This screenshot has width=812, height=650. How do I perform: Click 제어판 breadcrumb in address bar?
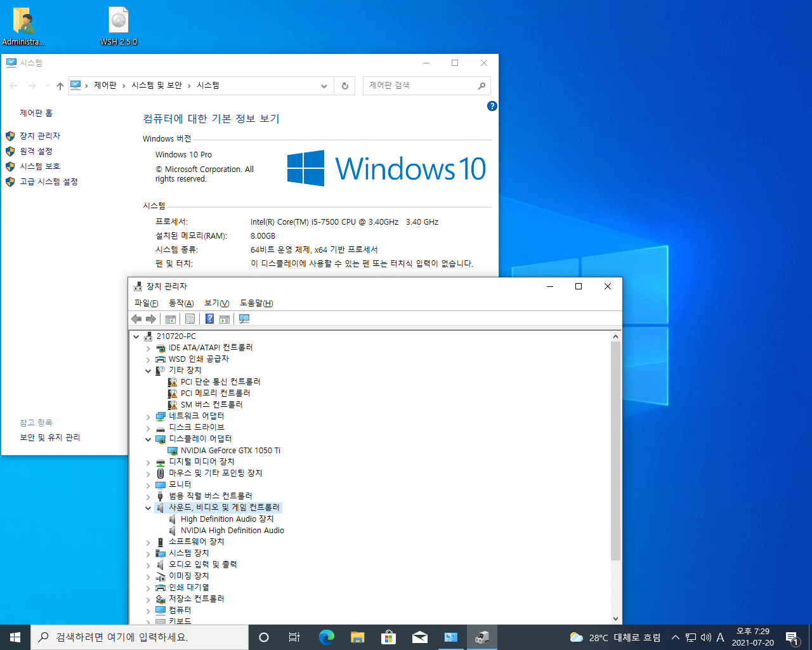[x=105, y=85]
